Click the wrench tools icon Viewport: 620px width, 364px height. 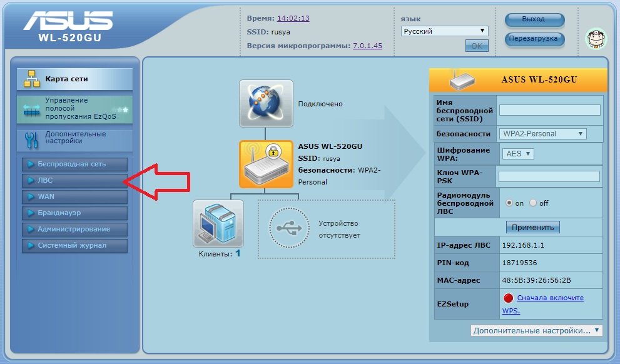pyautogui.click(x=31, y=140)
